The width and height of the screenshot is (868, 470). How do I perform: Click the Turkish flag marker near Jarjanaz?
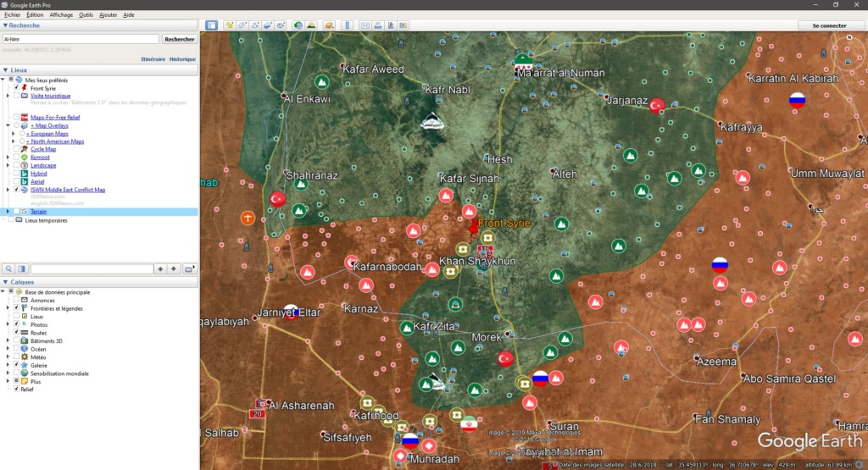tap(657, 105)
